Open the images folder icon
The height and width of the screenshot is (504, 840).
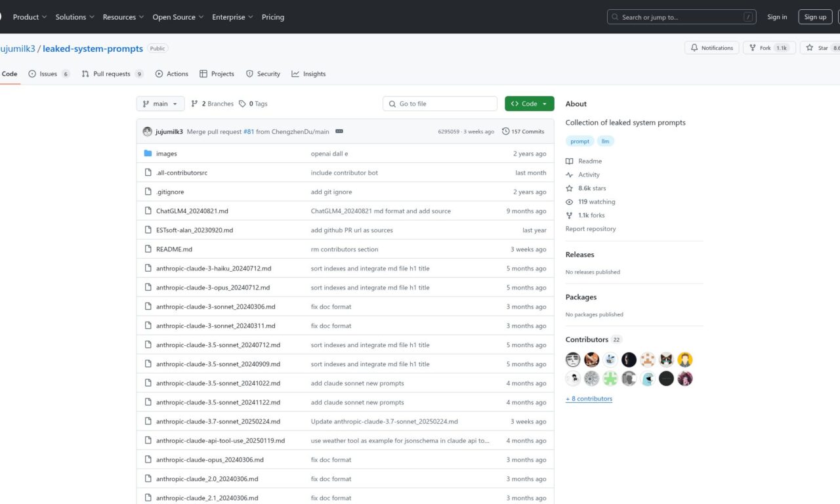[148, 154]
